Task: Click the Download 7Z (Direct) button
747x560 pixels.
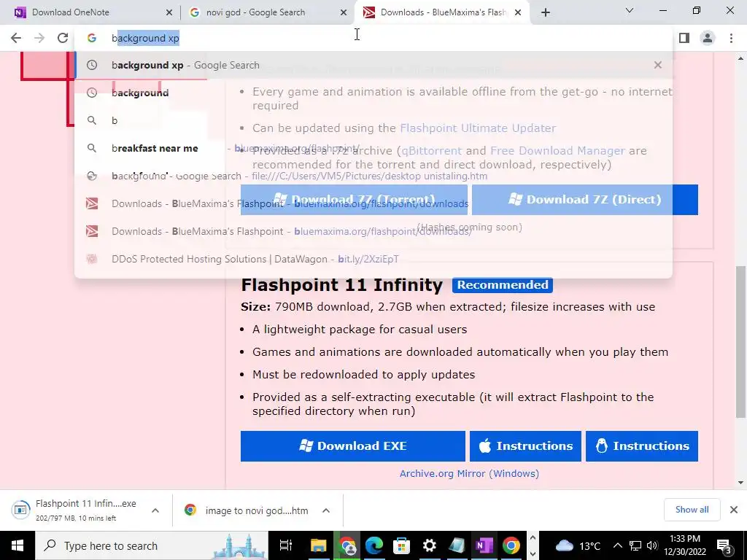Action: coord(584,200)
